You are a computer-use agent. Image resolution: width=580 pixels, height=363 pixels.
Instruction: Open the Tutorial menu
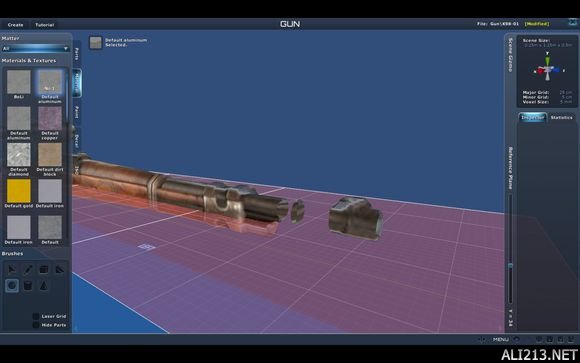coord(44,25)
